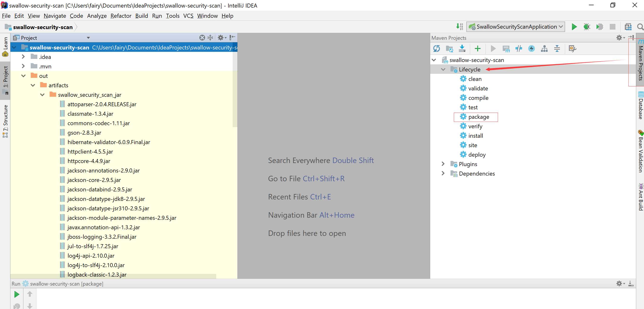Viewport: 644px width, 309px height.
Task: Collapse the artifacts folder
Action: pyautogui.click(x=33, y=85)
